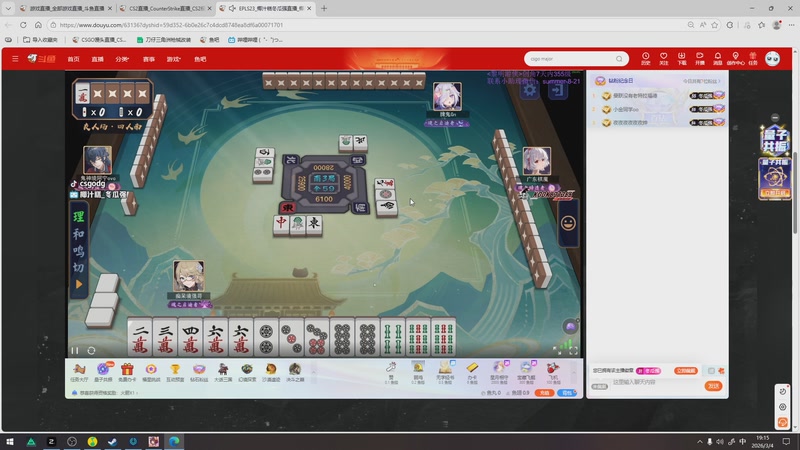
Task: Enter fullscreen on the video player
Action: [573, 351]
